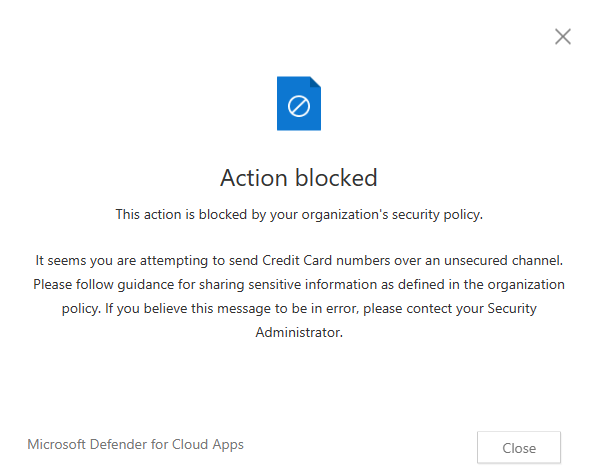Click the line about contacting your Security
Image resolution: width=600 pixels, height=474 pixels.
click(x=299, y=308)
